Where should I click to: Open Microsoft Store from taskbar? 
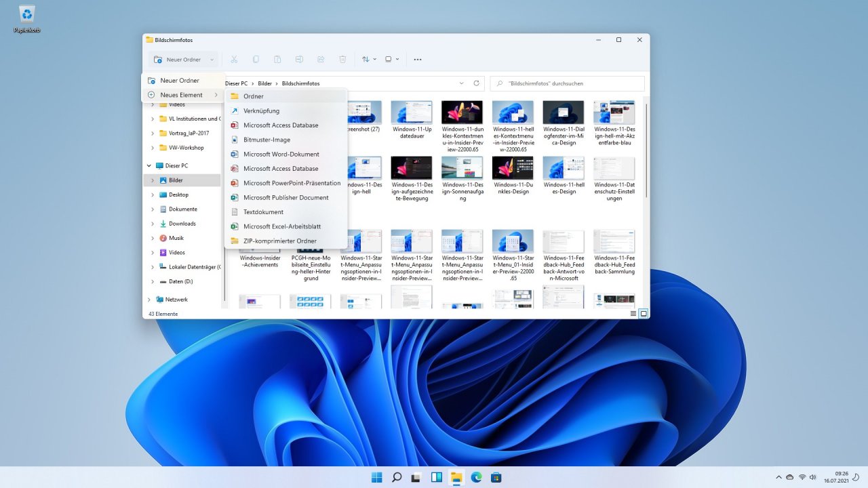click(496, 477)
